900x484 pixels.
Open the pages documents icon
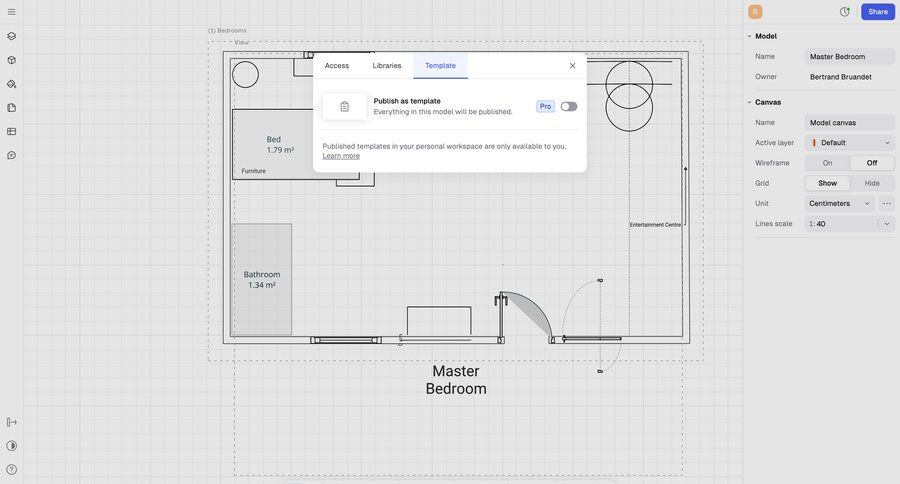[x=11, y=108]
